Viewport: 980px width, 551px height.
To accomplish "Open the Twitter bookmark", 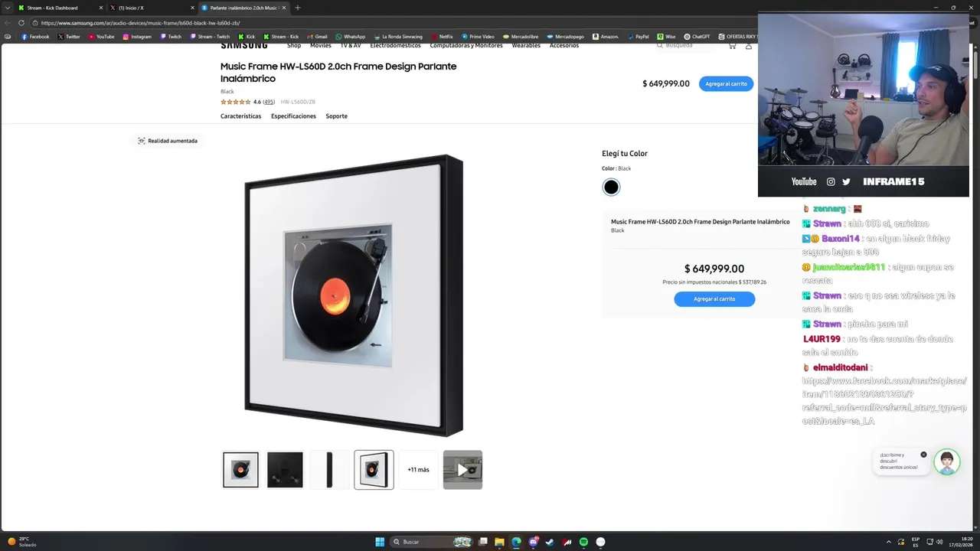I will pyautogui.click(x=69, y=37).
